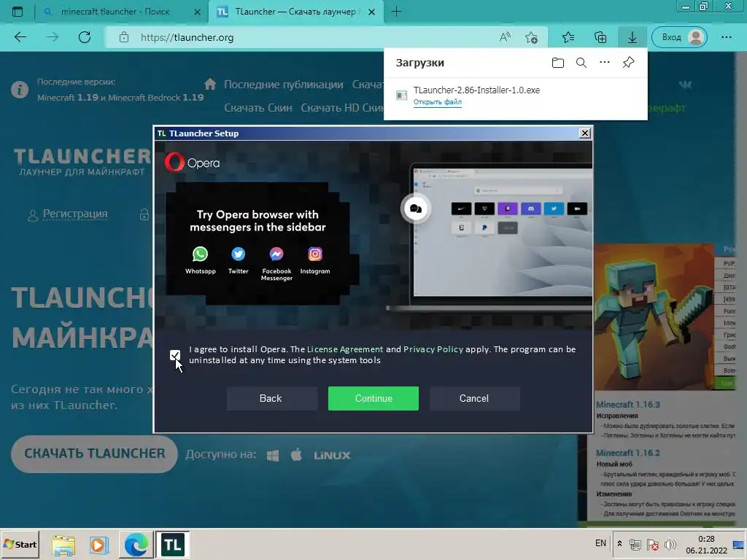Click the chat bubble icon beside the laptop image

click(x=415, y=208)
